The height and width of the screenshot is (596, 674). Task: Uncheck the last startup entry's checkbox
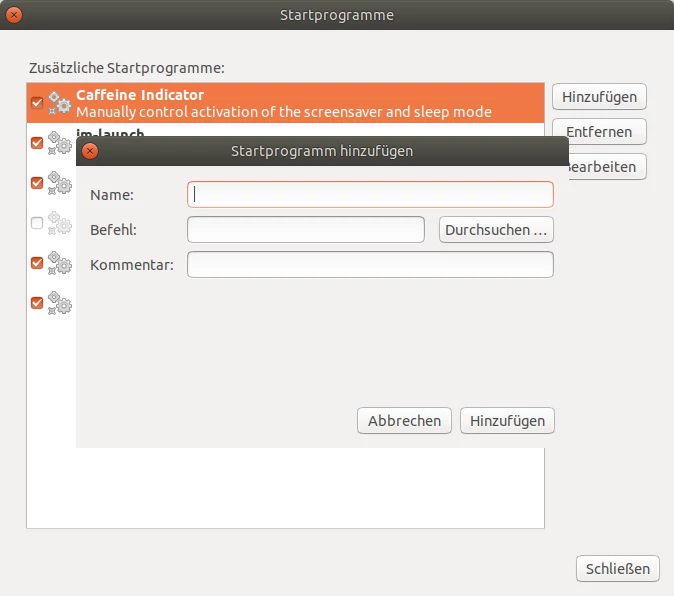[x=37, y=302]
